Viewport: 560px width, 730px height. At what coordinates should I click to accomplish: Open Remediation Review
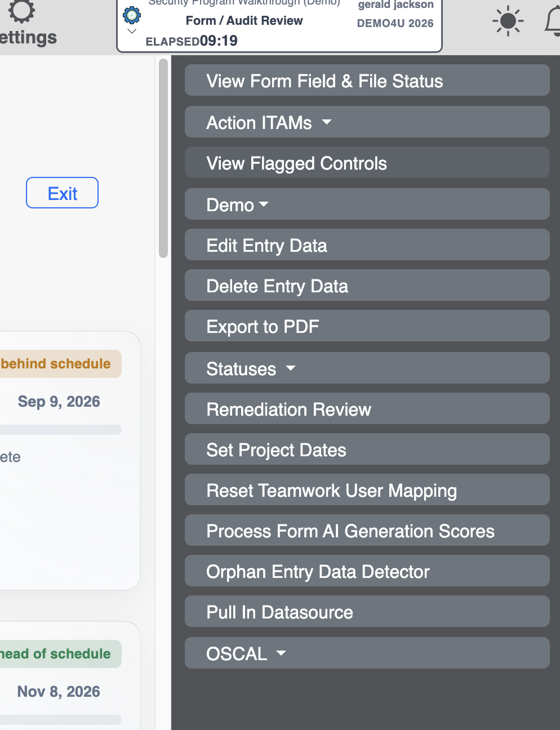[x=367, y=409]
